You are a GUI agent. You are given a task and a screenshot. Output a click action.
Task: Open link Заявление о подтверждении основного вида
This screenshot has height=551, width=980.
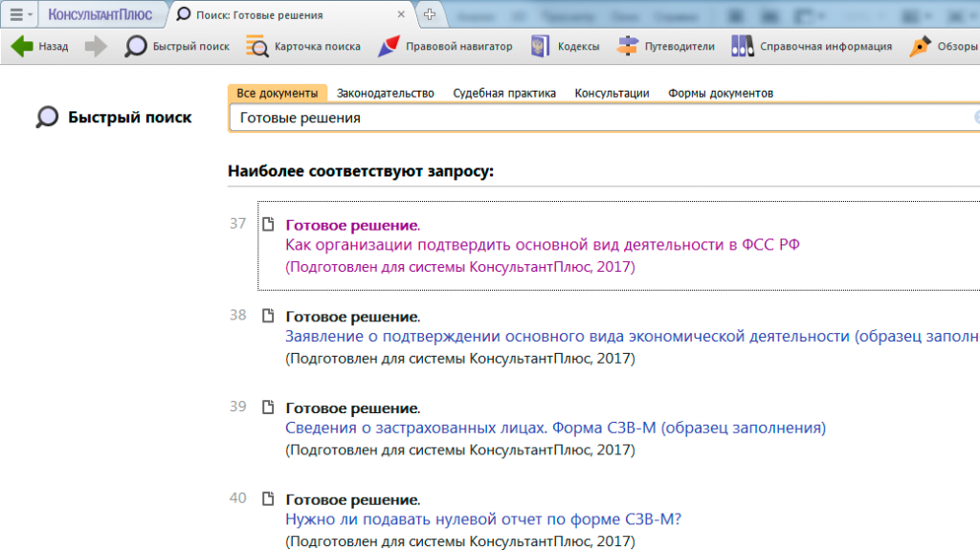click(x=632, y=336)
